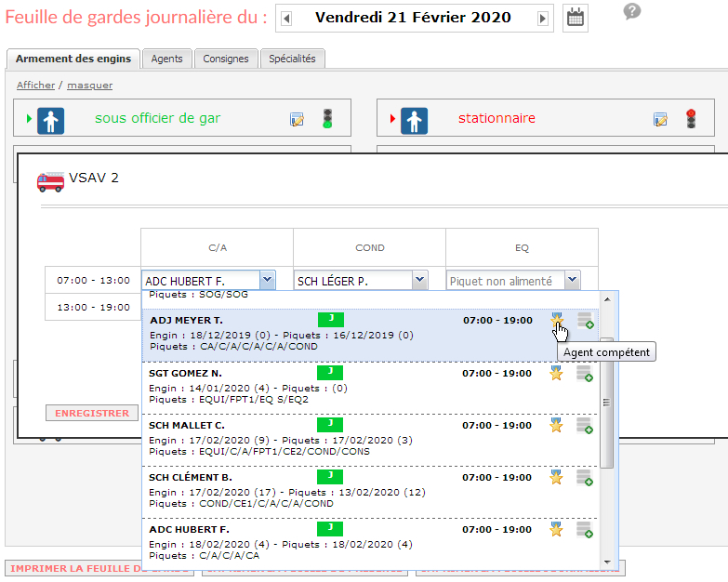Switch to Armement des engins tab
The height and width of the screenshot is (582, 728).
[73, 59]
